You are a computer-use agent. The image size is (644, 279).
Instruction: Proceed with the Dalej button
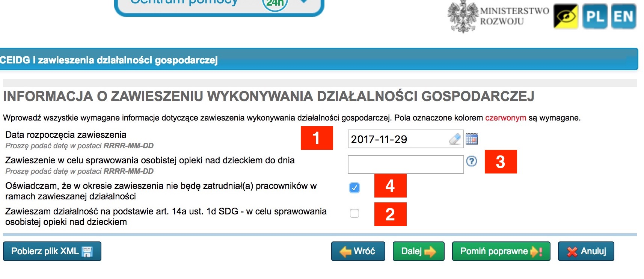(x=419, y=251)
